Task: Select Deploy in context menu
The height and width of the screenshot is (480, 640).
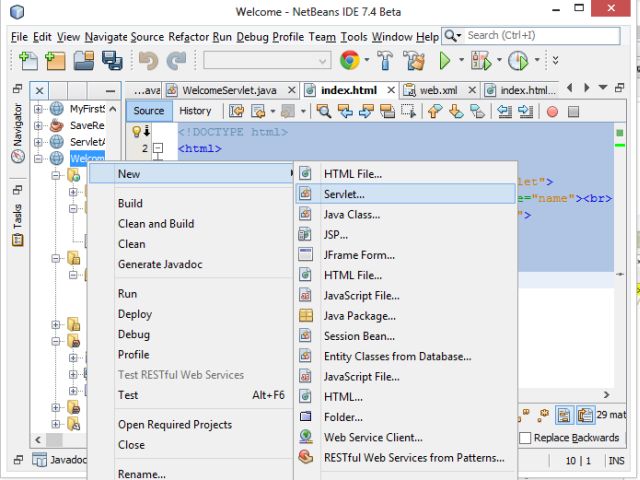Action: [x=191, y=314]
